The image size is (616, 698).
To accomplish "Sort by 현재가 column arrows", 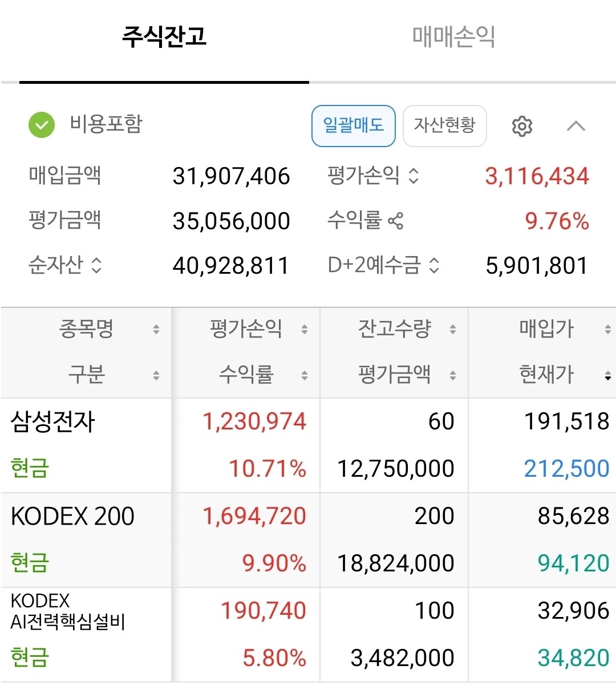I will click(x=607, y=375).
